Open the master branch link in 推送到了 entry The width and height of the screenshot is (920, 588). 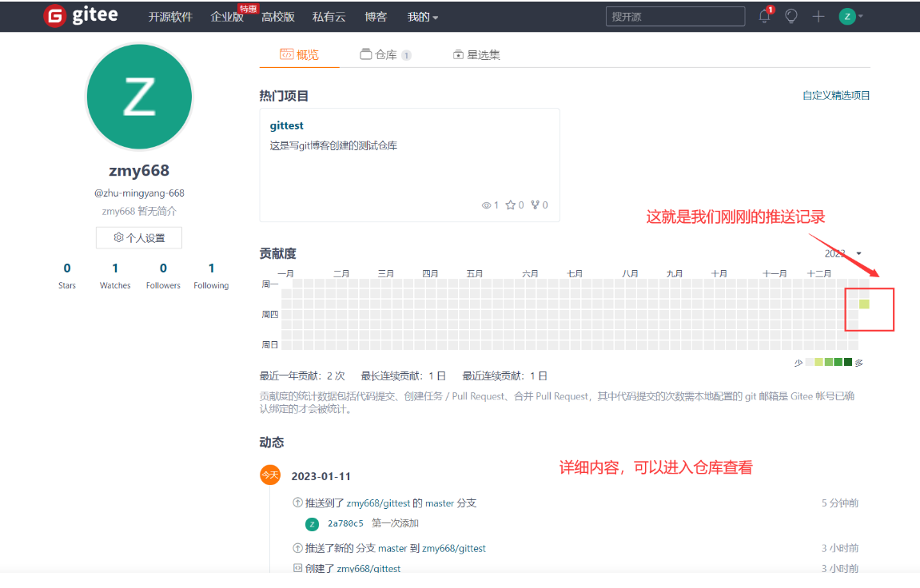point(440,503)
